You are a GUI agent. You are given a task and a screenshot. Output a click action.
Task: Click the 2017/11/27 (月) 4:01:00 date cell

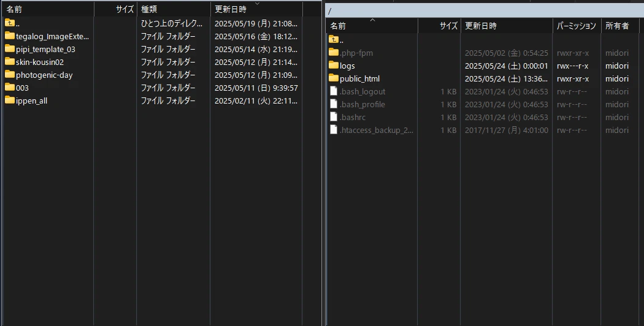507,130
